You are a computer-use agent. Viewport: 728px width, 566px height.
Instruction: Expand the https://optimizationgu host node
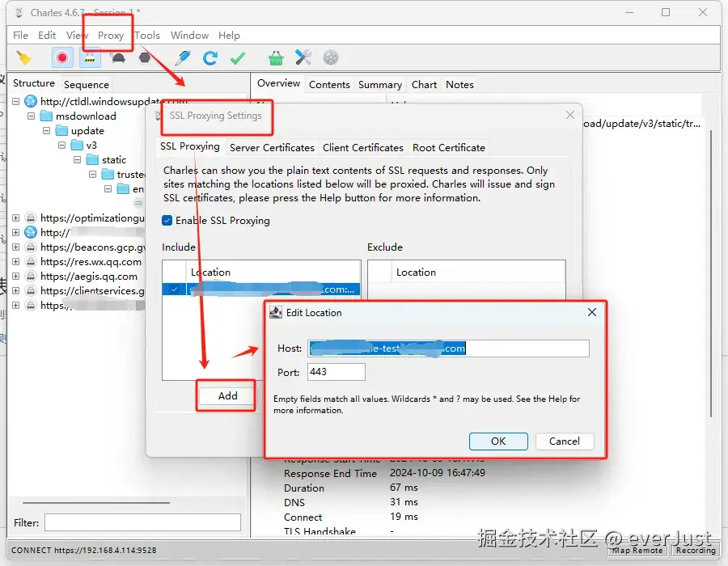click(x=15, y=218)
